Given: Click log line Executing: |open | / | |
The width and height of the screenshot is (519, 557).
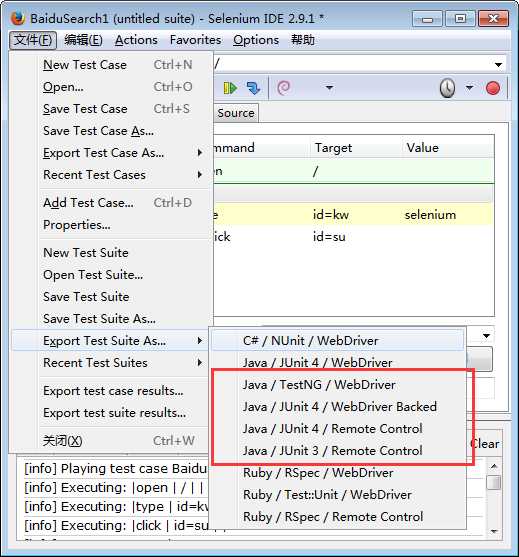Looking at the screenshot, I should (x=114, y=488).
